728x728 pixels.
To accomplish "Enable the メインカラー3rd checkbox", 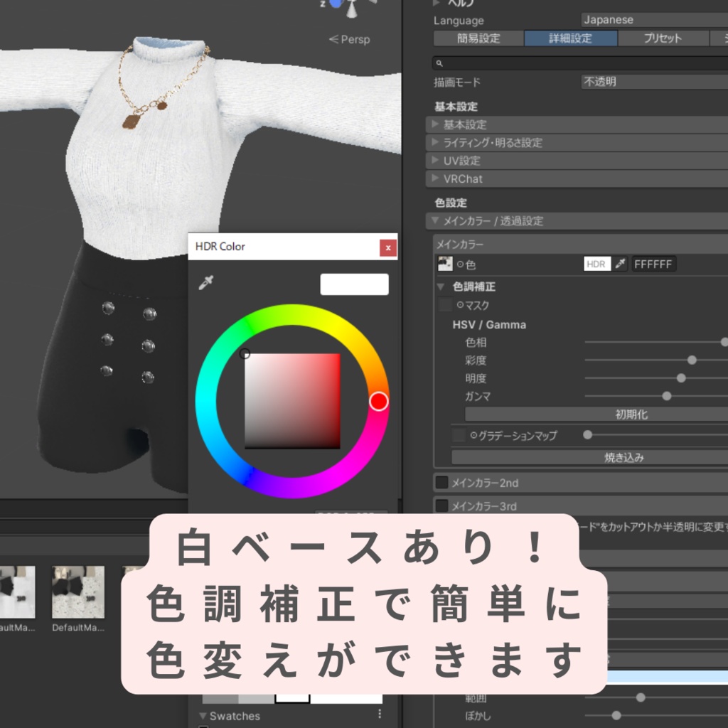I will pos(441,505).
